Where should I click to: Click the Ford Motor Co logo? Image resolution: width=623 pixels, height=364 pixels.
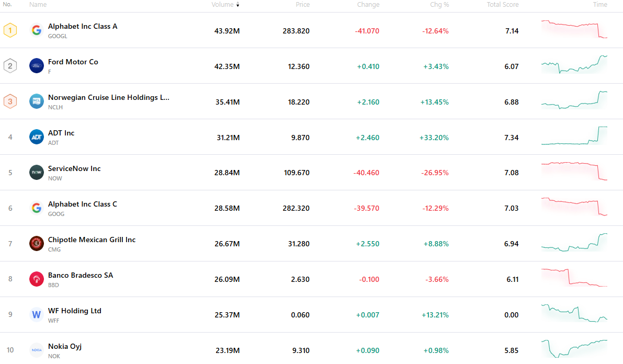tap(37, 66)
